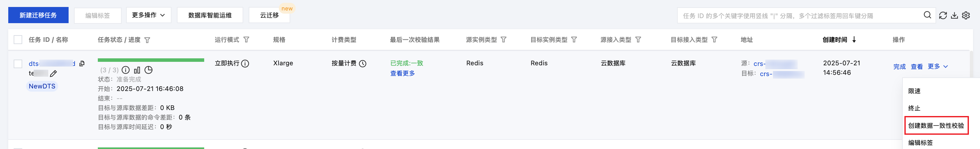Focus the task ID search field
Screen dimensions: 980x149
pyautogui.click(x=799, y=16)
